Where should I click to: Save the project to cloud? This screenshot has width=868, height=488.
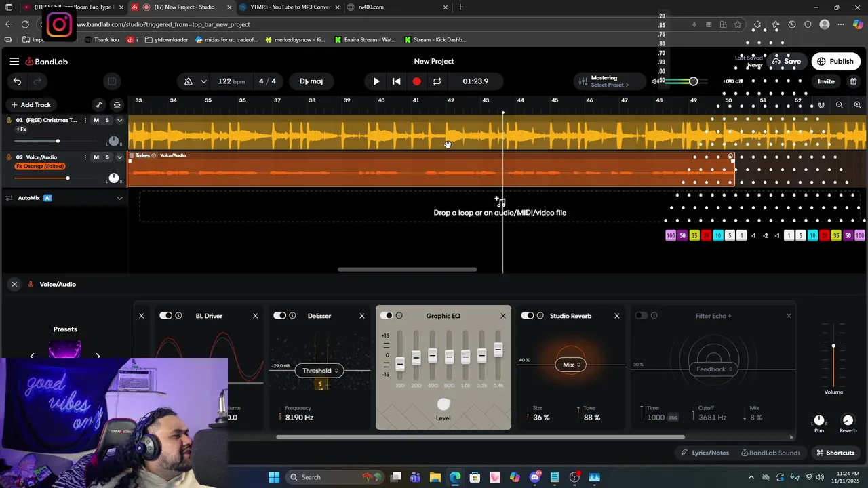pyautogui.click(x=786, y=61)
